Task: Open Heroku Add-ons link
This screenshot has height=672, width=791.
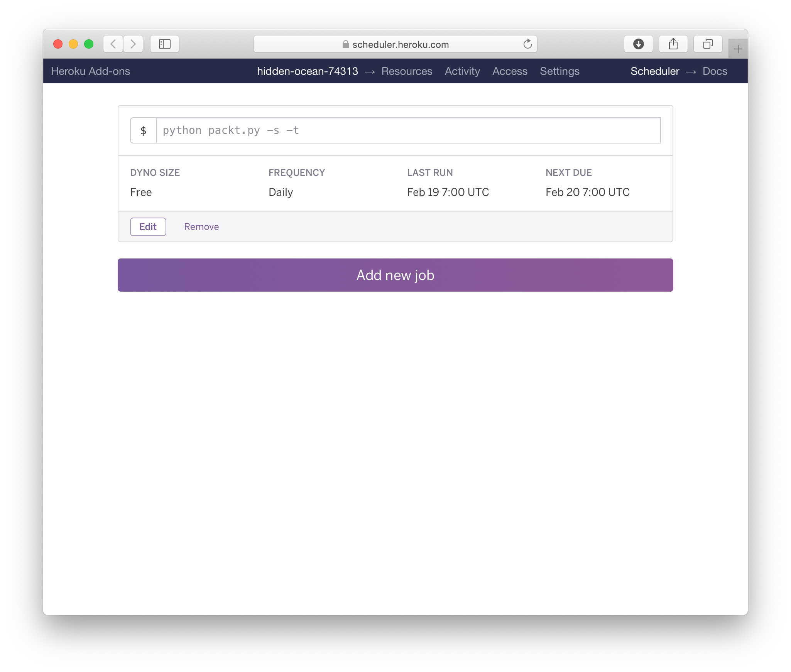Action: [x=90, y=71]
